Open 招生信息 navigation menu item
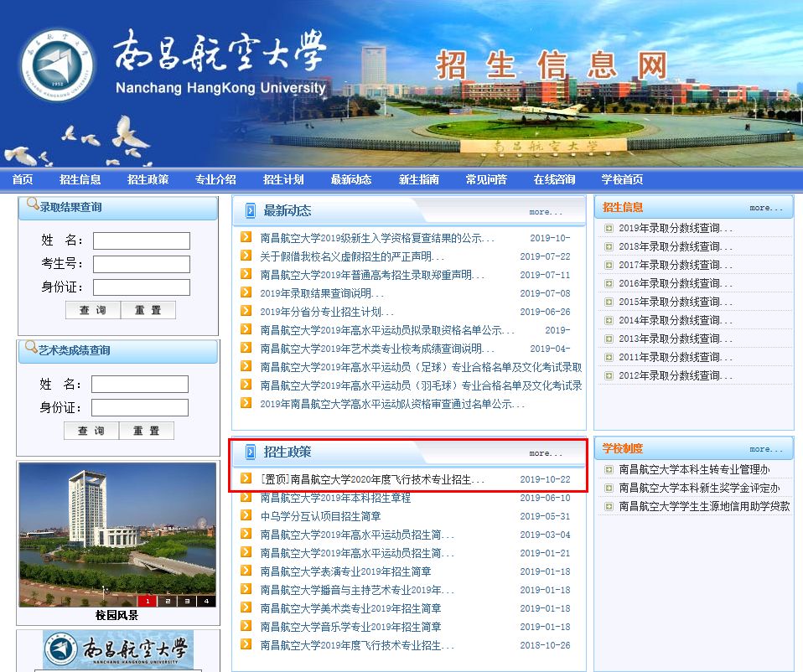The width and height of the screenshot is (803, 672). (80, 179)
